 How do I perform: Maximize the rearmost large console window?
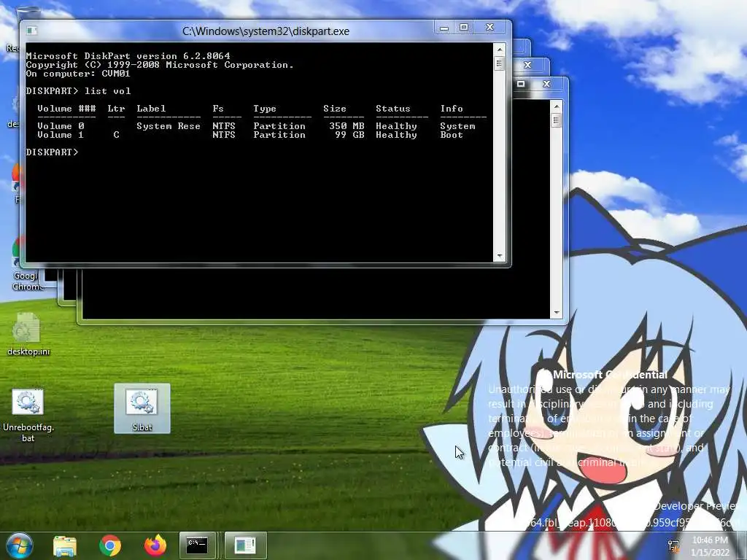(521, 84)
